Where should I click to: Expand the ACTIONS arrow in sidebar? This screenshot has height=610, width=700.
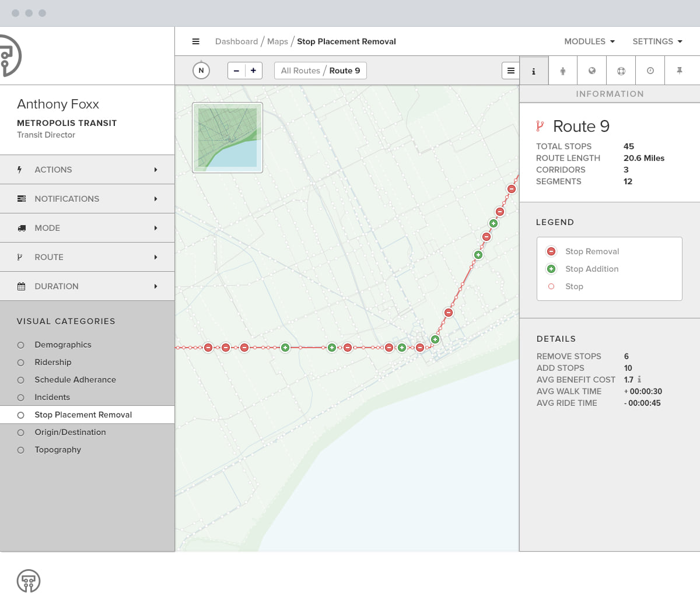[156, 170]
